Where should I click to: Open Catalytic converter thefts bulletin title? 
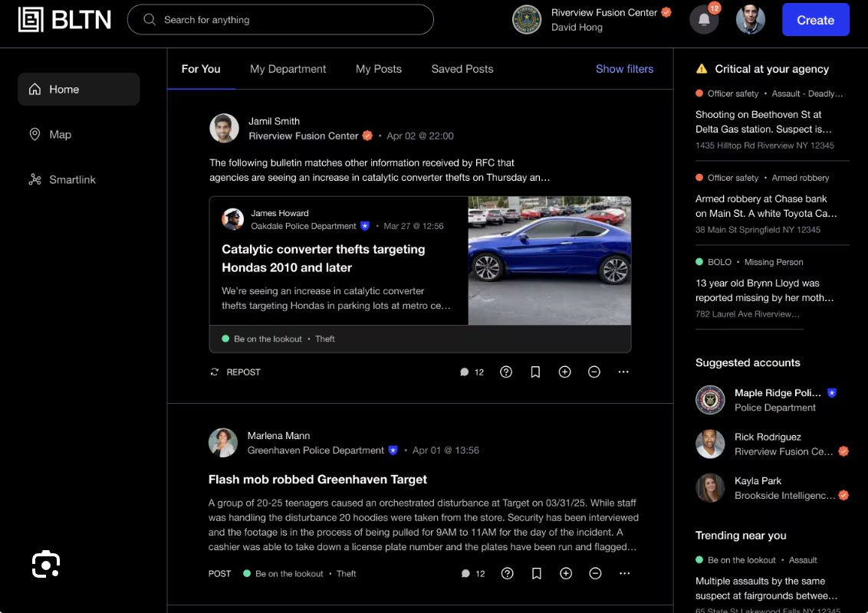click(324, 258)
